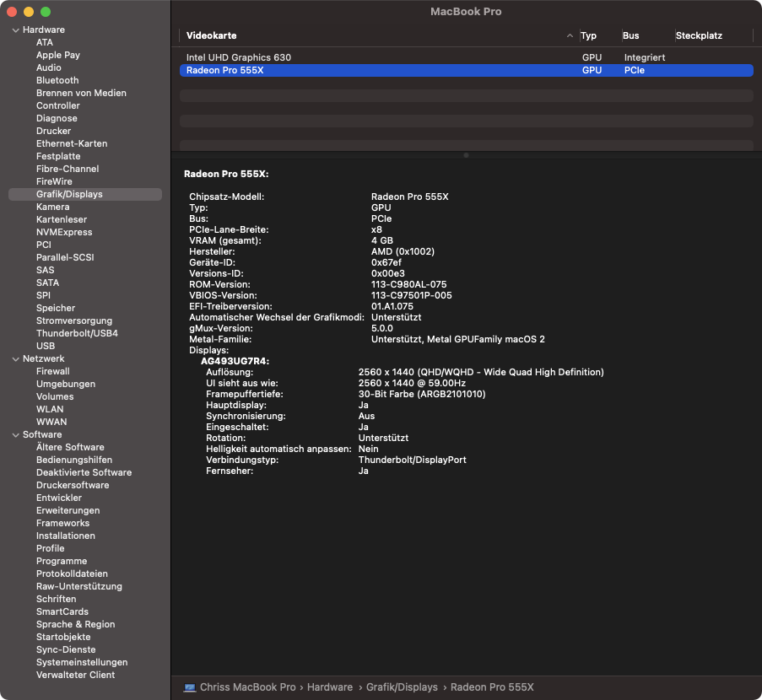Select Programme under Software
Screen dimensions: 762x700
(x=62, y=561)
